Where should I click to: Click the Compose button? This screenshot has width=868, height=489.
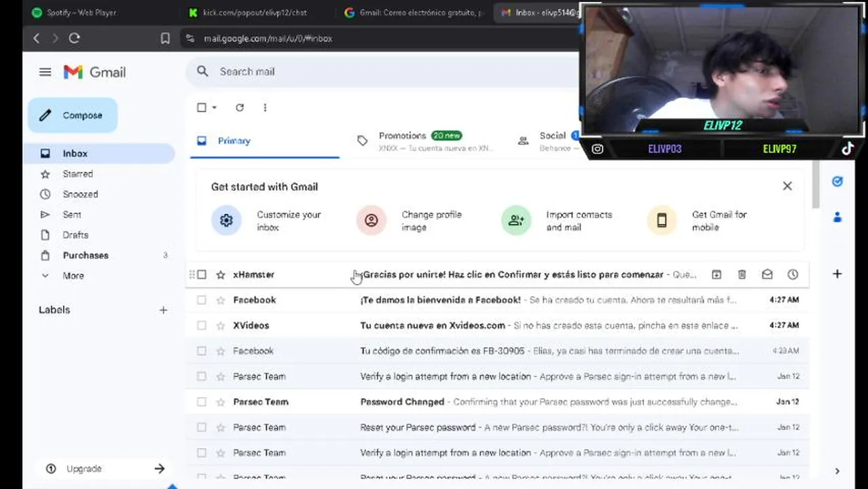[73, 115]
